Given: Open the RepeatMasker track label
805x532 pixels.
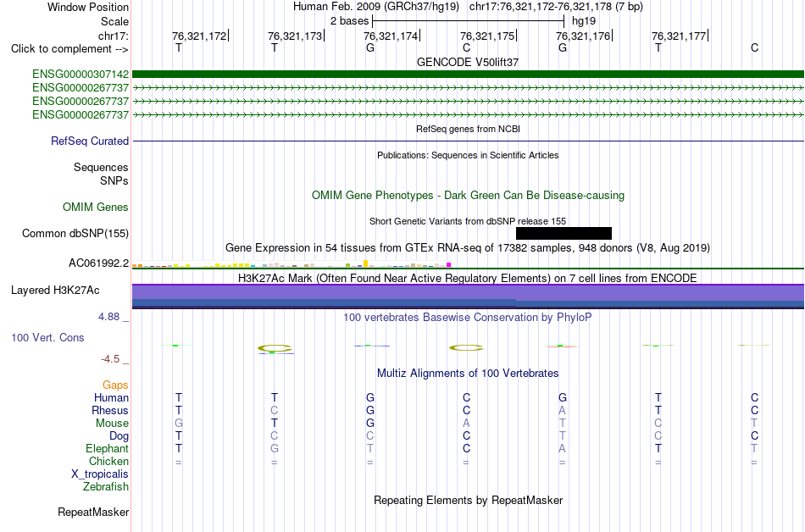Looking at the screenshot, I should (93, 512).
